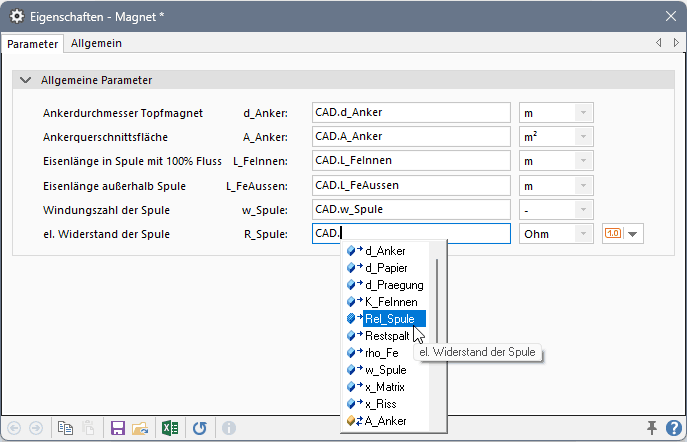Switch to the Parameter tab
Image resolution: width=687 pixels, height=442 pixels.
pyautogui.click(x=32, y=44)
